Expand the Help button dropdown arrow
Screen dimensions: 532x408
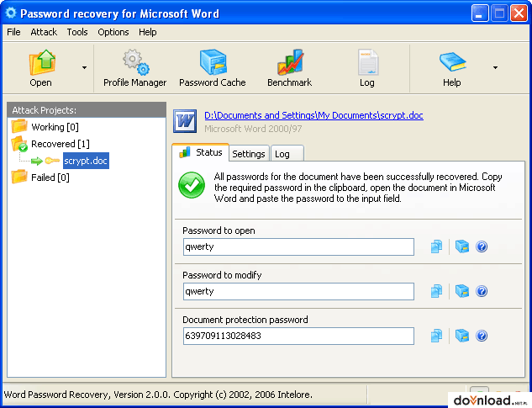495,67
